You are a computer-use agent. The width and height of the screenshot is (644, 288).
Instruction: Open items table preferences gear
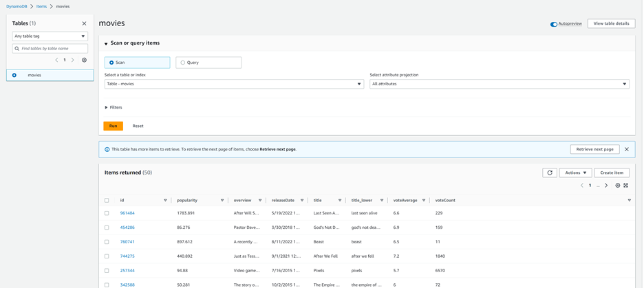point(617,186)
